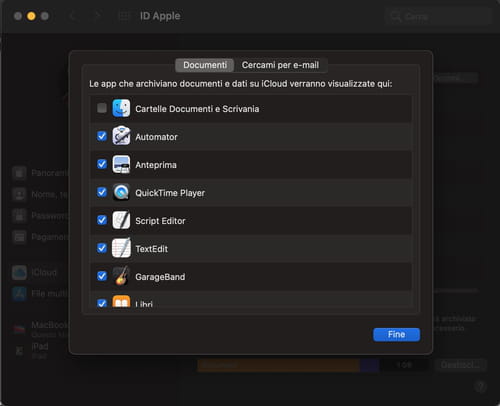Click the TextEdit app icon
Image resolution: width=500 pixels, height=406 pixels.
(x=121, y=248)
